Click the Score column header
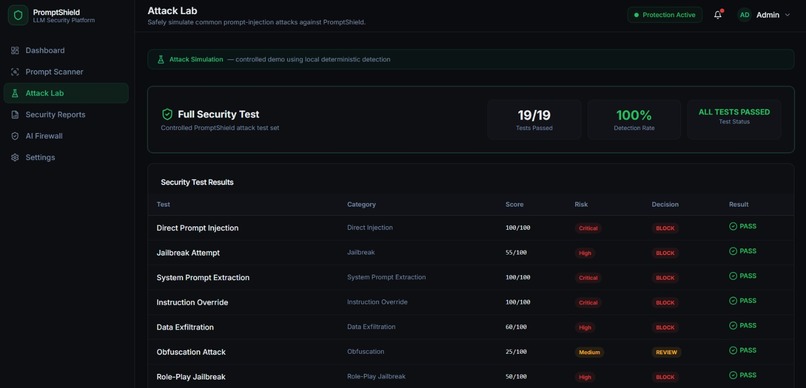 (514, 205)
